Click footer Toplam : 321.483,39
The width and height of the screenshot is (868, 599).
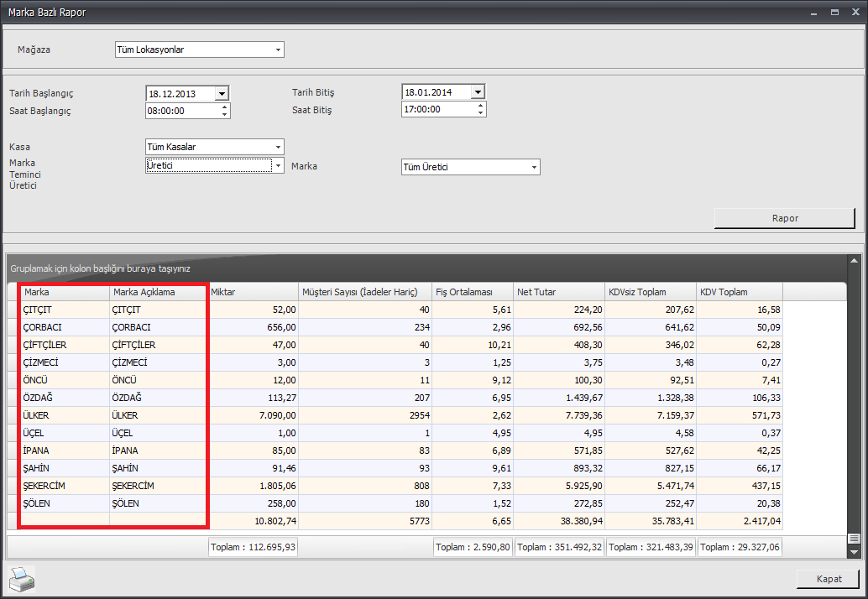(x=651, y=547)
